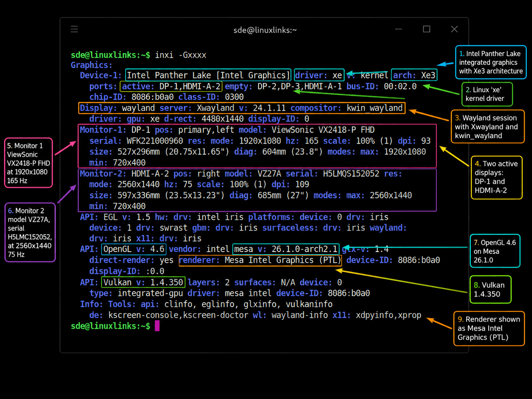Click model ViewSonic VX2418-P FHD
This screenshot has width=532, height=399.
[x=306, y=130]
